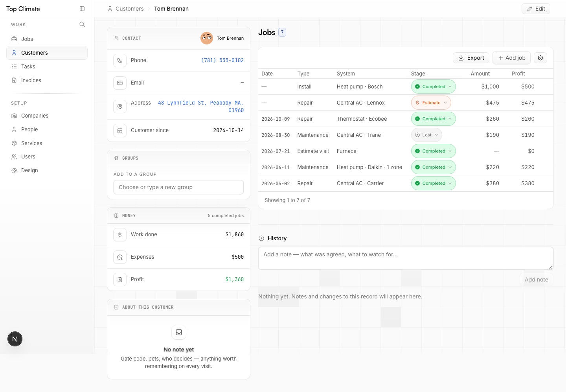Screen dimensions: 566x392
Task: Click the Profit icon in Money card
Action: (x=120, y=280)
